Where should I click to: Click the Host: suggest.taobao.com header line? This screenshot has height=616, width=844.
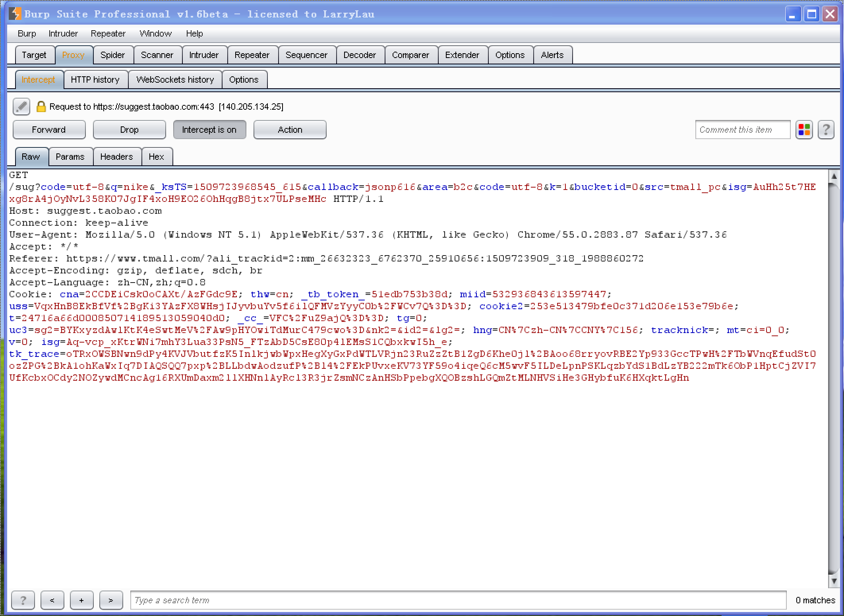point(85,211)
